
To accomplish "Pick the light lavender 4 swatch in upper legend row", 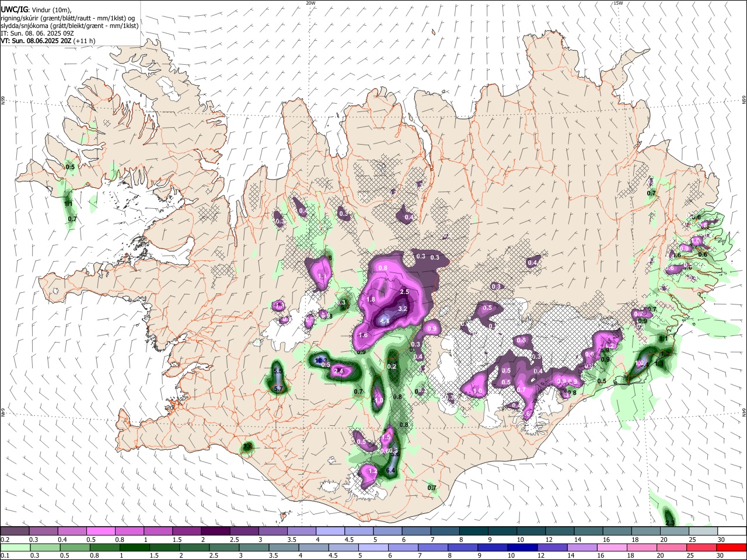I will click(330, 531).
